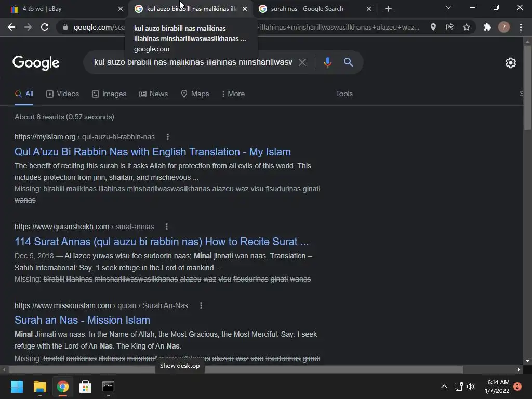Go back using the browser back arrow
The image size is (532, 399).
click(11, 27)
